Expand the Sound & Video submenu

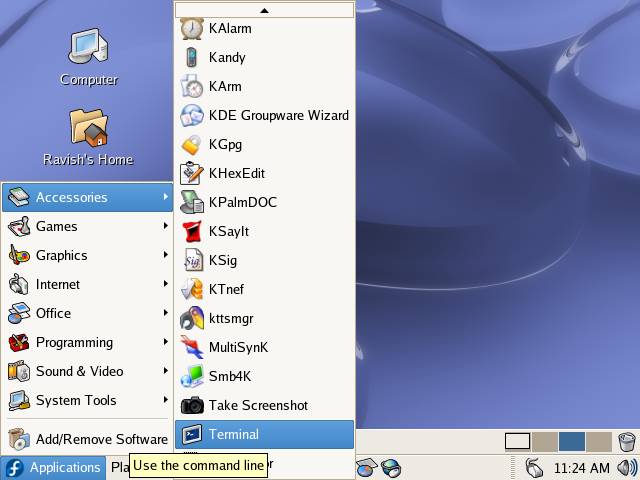pos(87,371)
